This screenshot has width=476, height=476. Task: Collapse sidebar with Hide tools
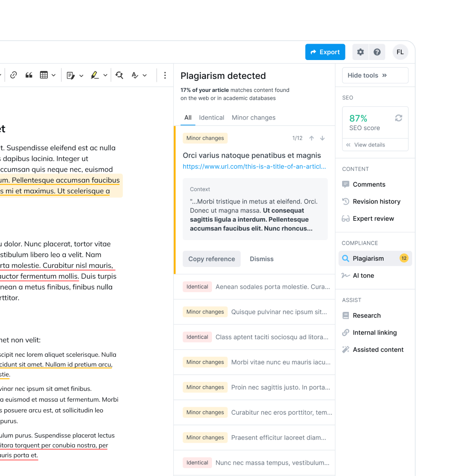(x=375, y=76)
